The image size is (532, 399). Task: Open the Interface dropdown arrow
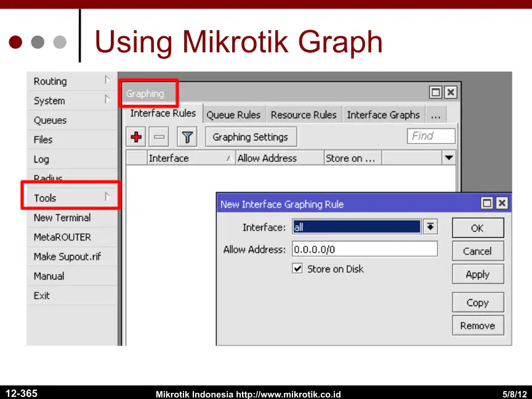430,227
